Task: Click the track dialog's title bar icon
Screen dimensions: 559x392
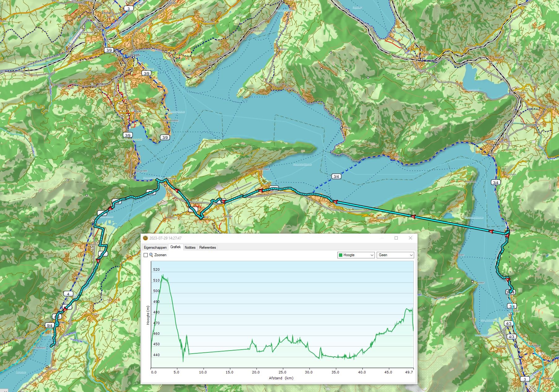Action: pyautogui.click(x=145, y=238)
